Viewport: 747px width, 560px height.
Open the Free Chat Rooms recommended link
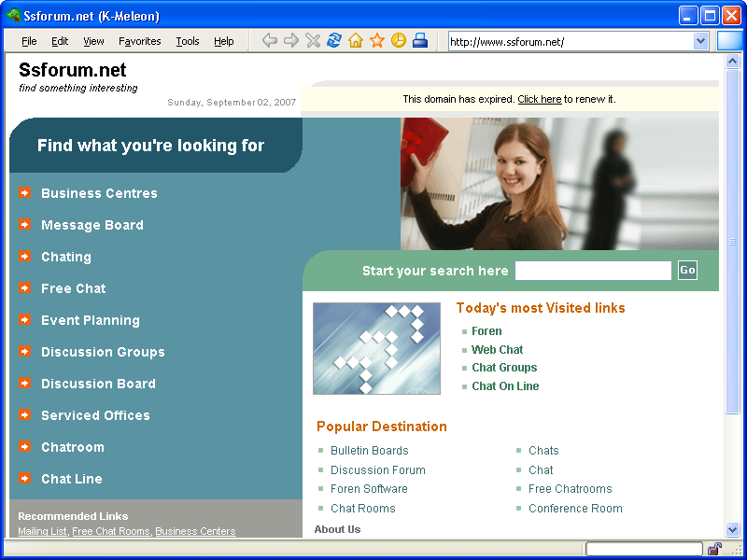coord(110,531)
